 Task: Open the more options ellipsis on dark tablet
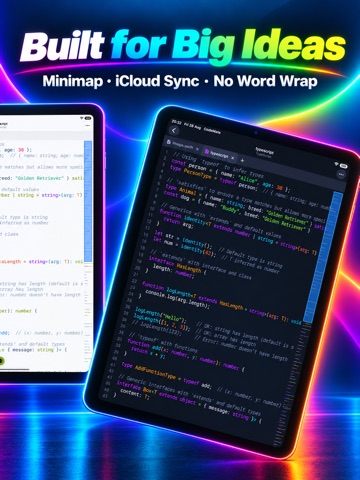[341, 174]
